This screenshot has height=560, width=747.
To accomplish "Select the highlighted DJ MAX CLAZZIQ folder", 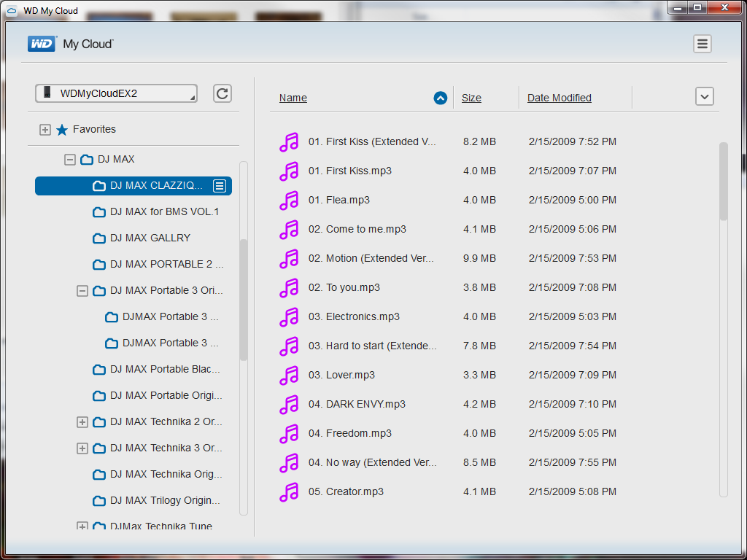I will pos(133,186).
